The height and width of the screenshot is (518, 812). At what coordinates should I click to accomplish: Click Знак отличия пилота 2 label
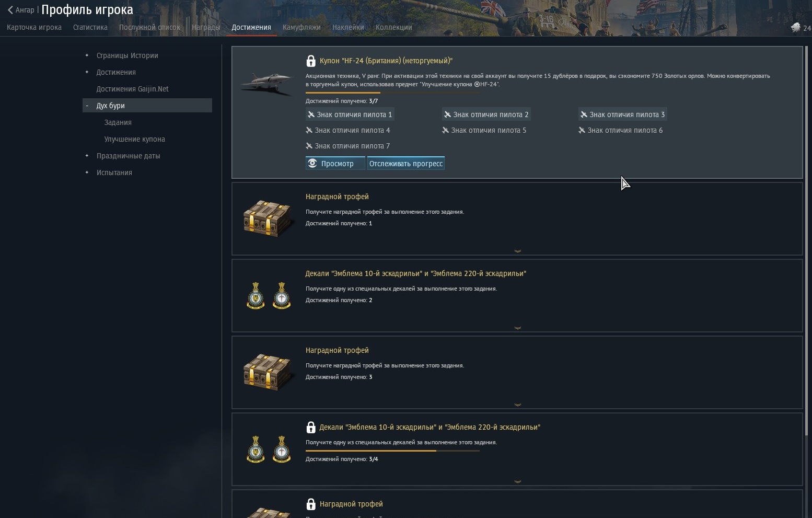tap(491, 114)
